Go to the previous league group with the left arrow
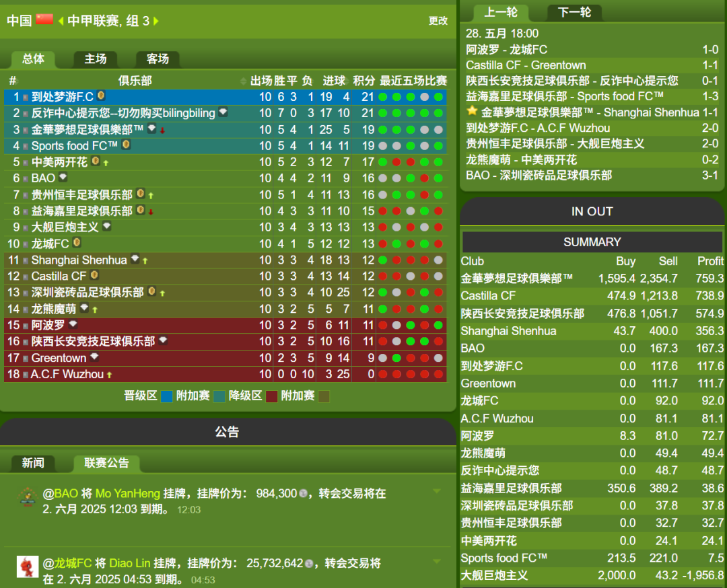 coord(61,22)
